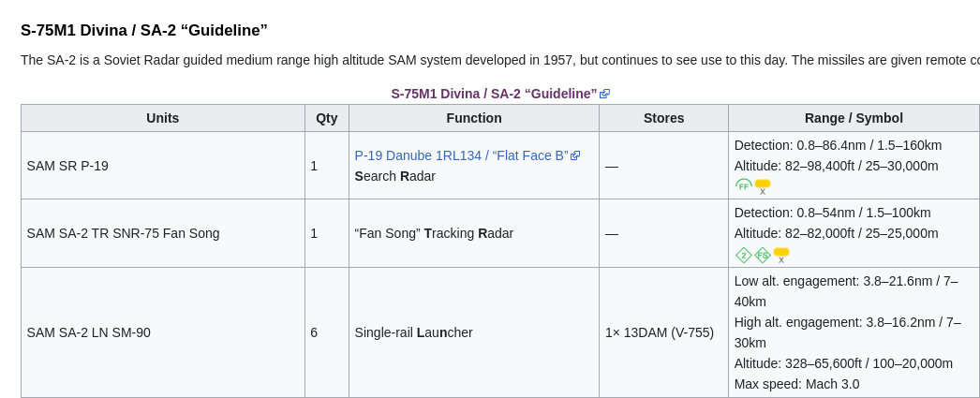Select the SAM SR P-19 cell
The image size is (980, 398).
[162, 166]
